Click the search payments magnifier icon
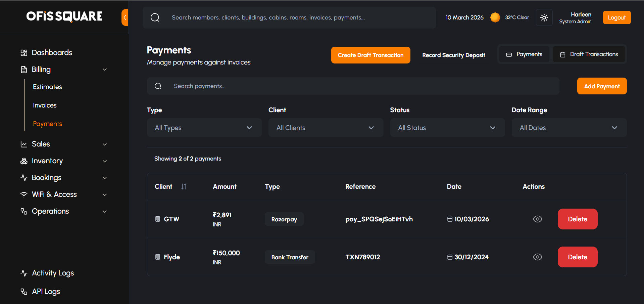Viewport: 644px width, 304px height. click(158, 86)
